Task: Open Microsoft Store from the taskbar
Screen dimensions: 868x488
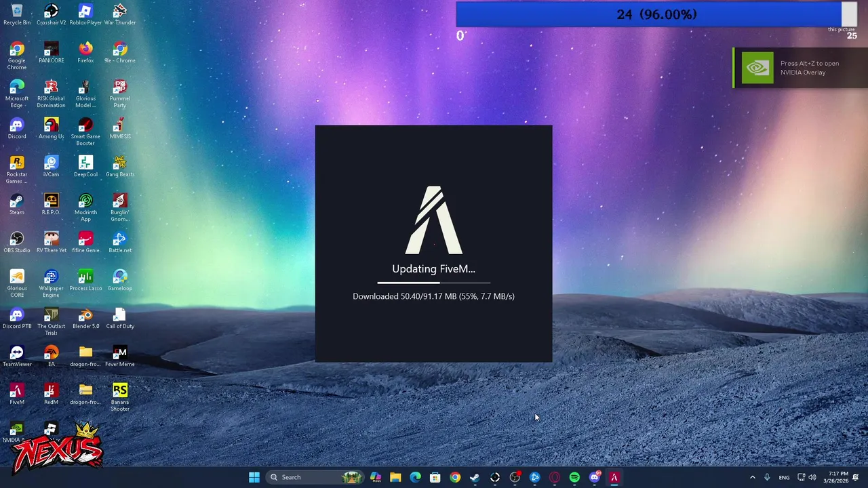Action: point(435,477)
